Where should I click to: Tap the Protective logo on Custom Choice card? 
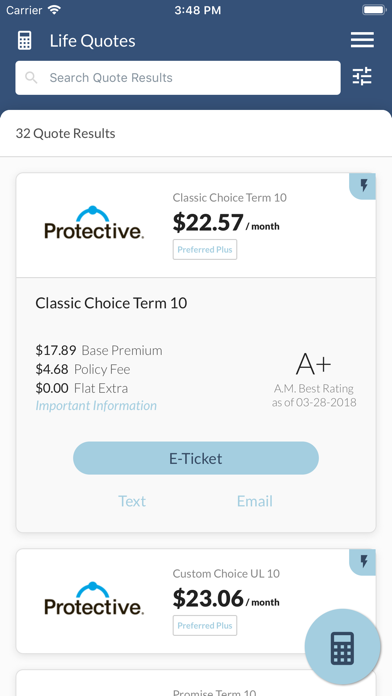pyautogui.click(x=94, y=598)
